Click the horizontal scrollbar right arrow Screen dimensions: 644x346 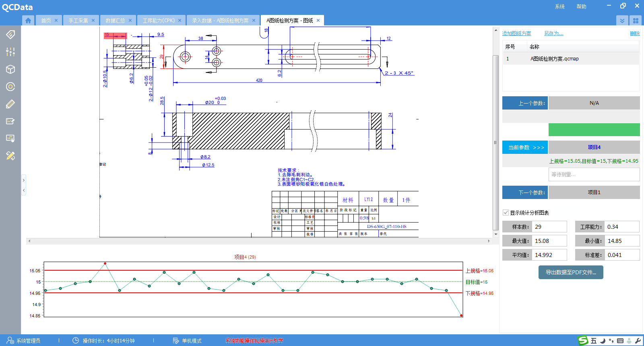click(x=489, y=241)
